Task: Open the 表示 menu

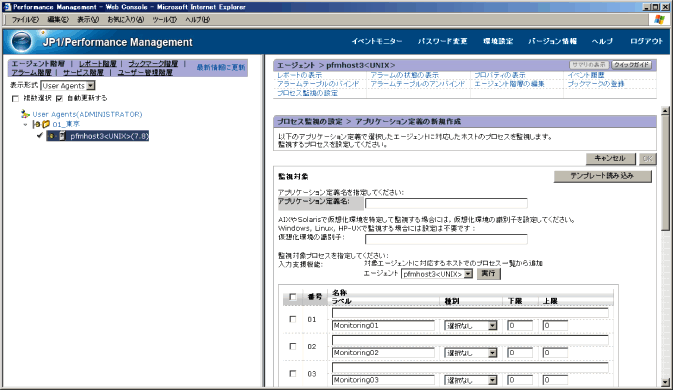Action: pyautogui.click(x=88, y=20)
